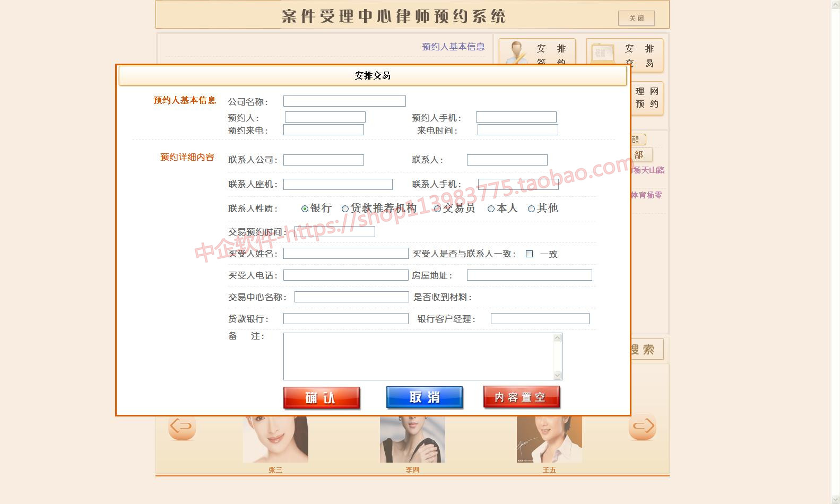Screen dimensions: 840x504
Task: Focus the 交易预约时间 input field
Action: click(x=335, y=232)
